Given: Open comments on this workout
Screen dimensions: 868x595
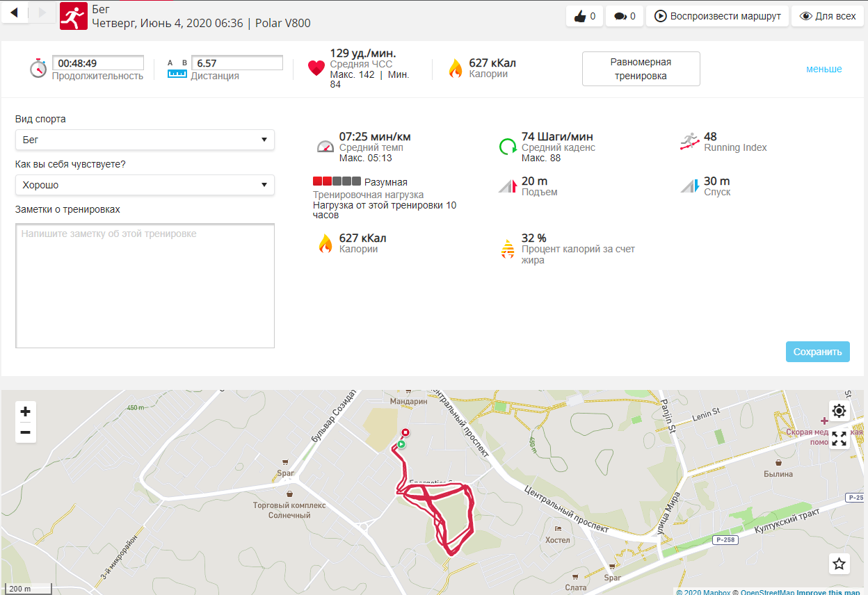Looking at the screenshot, I should pyautogui.click(x=625, y=16).
